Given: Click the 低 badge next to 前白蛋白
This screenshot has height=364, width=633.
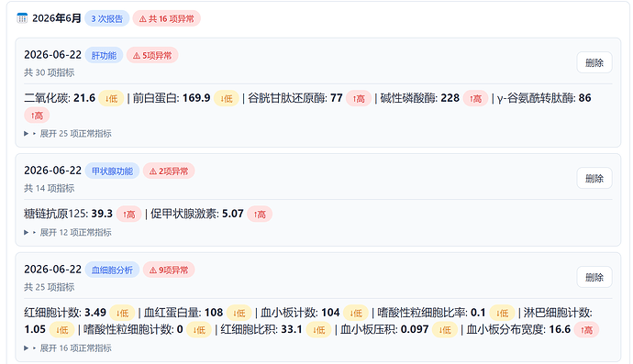Looking at the screenshot, I should pos(227,98).
